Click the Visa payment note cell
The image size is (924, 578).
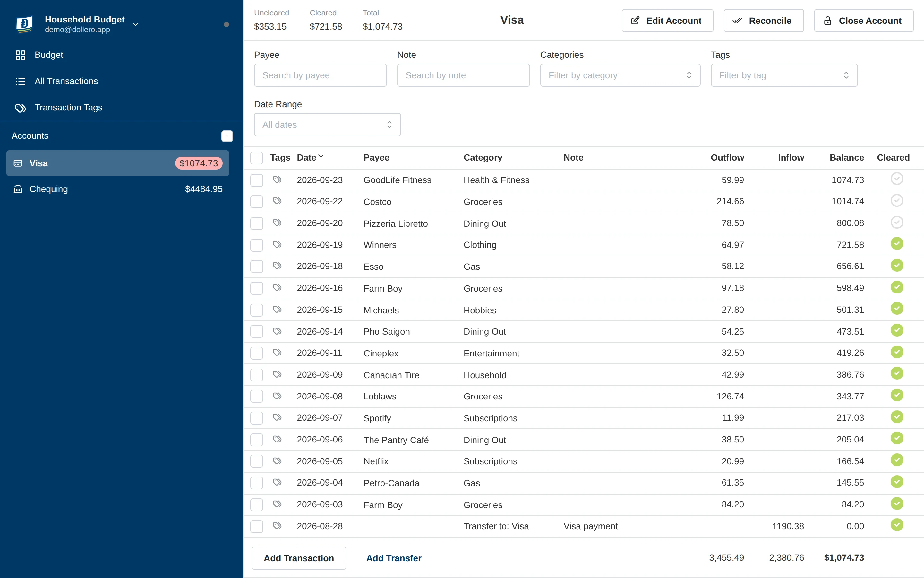click(x=590, y=526)
